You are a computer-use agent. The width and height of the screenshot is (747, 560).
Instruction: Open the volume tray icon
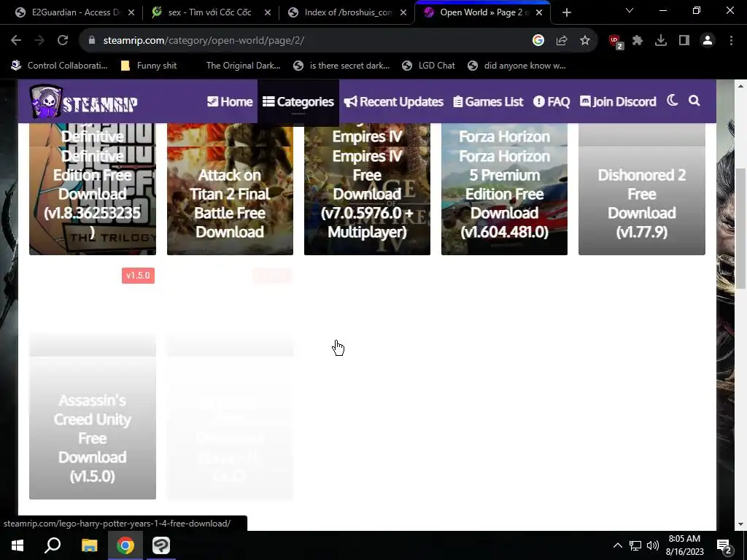pos(653,545)
